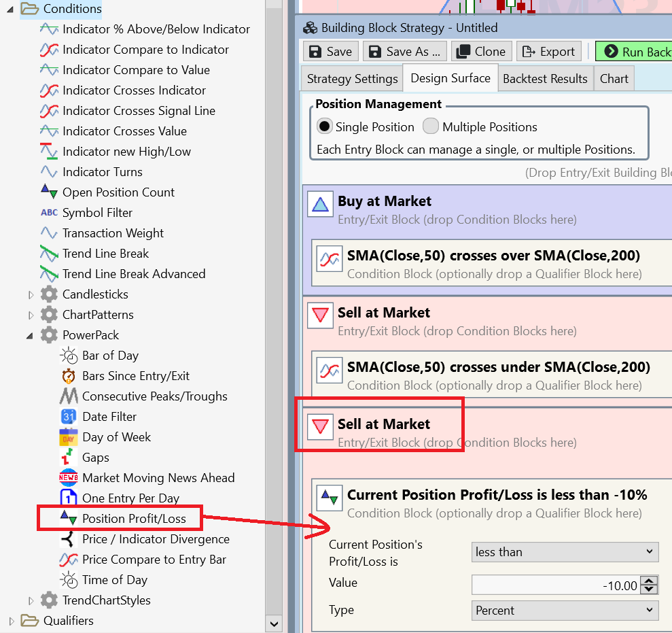Collapse the PowerPack tree node
672x633 pixels.
click(x=31, y=335)
